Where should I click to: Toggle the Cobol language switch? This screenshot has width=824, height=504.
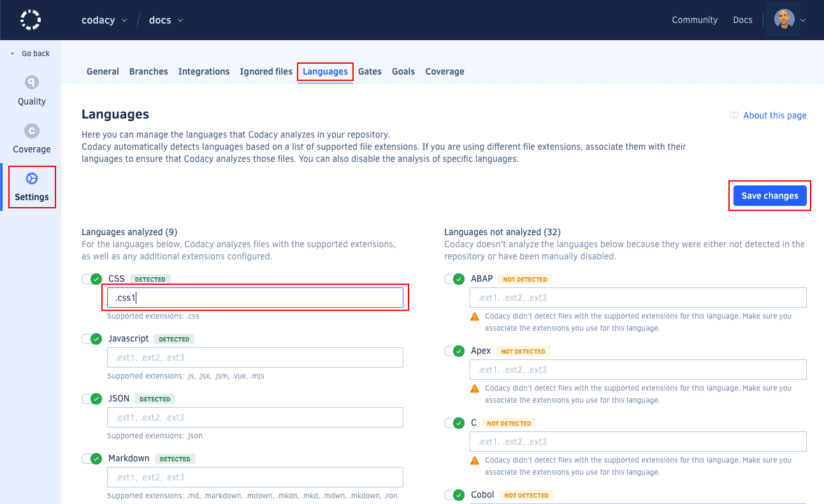click(454, 495)
